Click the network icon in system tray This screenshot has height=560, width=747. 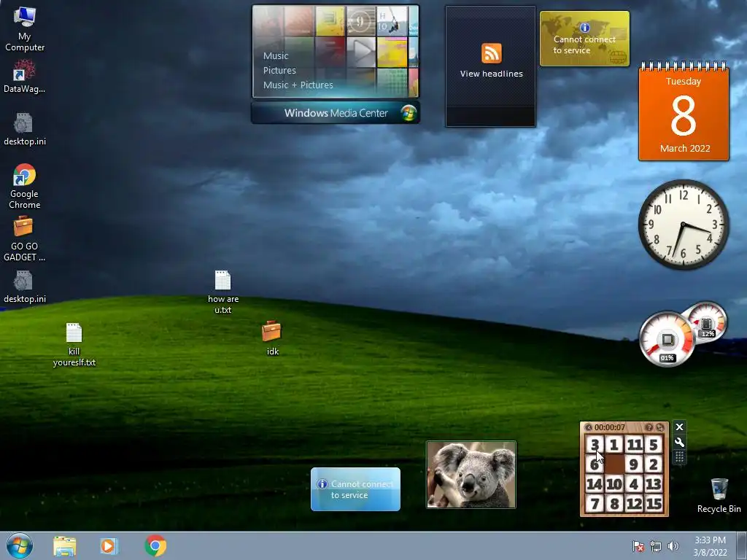click(x=656, y=546)
